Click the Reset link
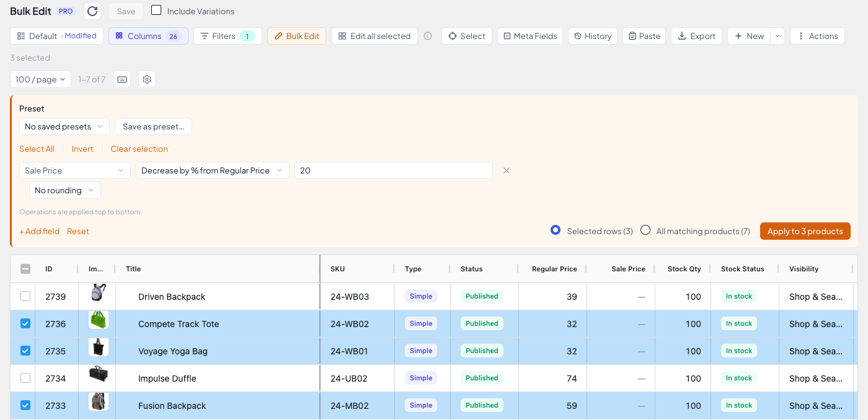868x420 pixels. click(x=78, y=231)
